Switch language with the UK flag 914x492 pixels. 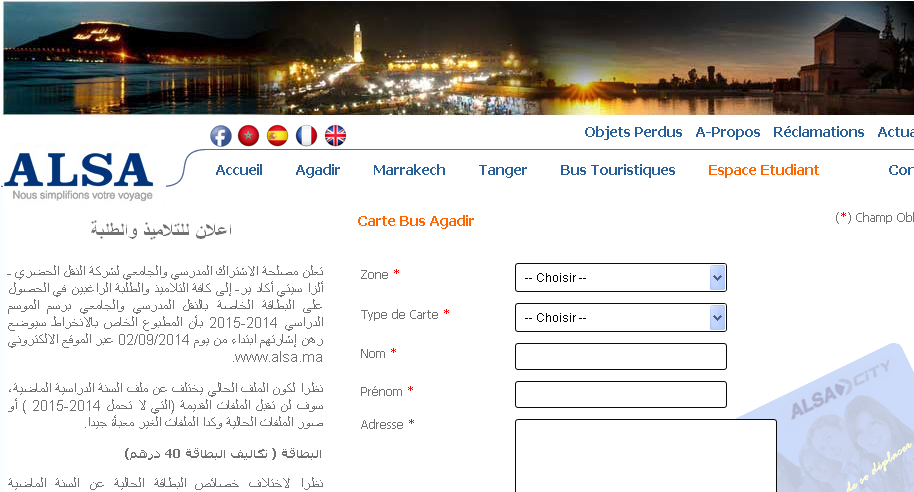[x=335, y=136]
